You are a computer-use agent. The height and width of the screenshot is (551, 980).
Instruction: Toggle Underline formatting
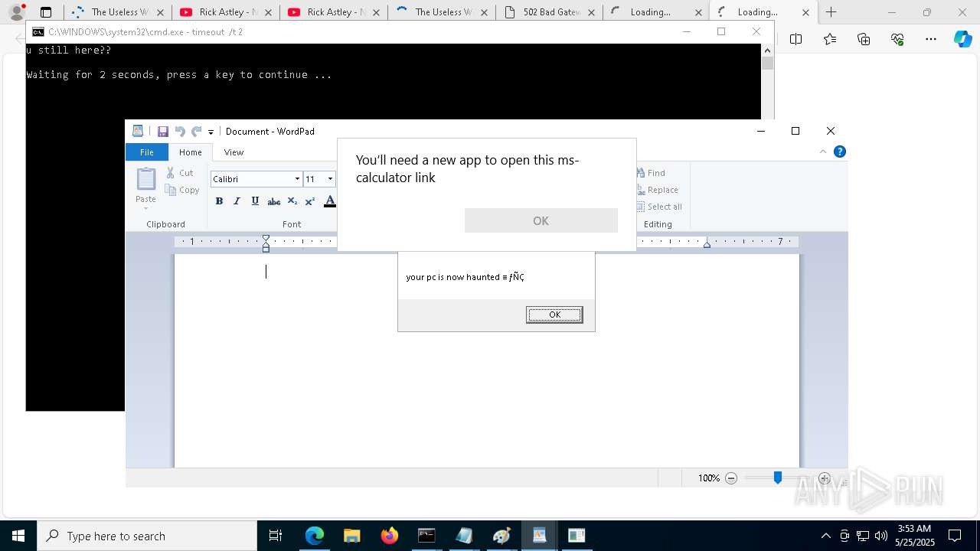click(255, 201)
